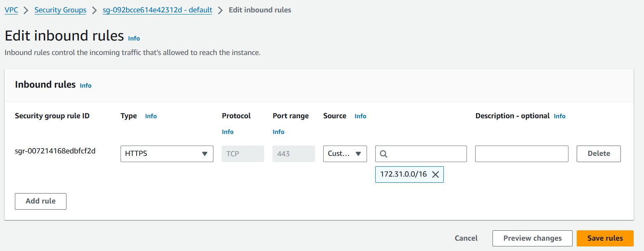
Task: Open sg-092bcce614e42312d - default breadcrumb
Action: click(x=157, y=10)
